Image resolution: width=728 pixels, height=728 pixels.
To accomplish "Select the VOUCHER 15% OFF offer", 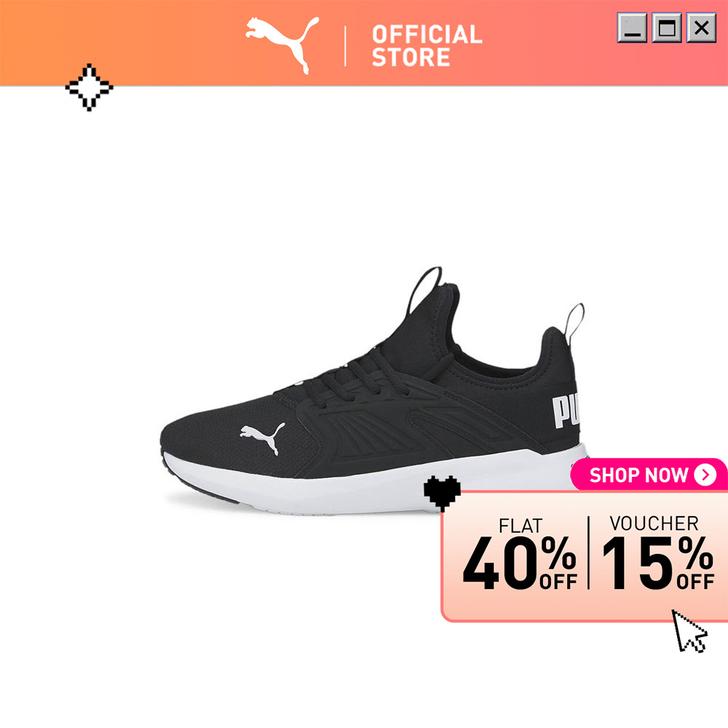I will pyautogui.click(x=657, y=553).
